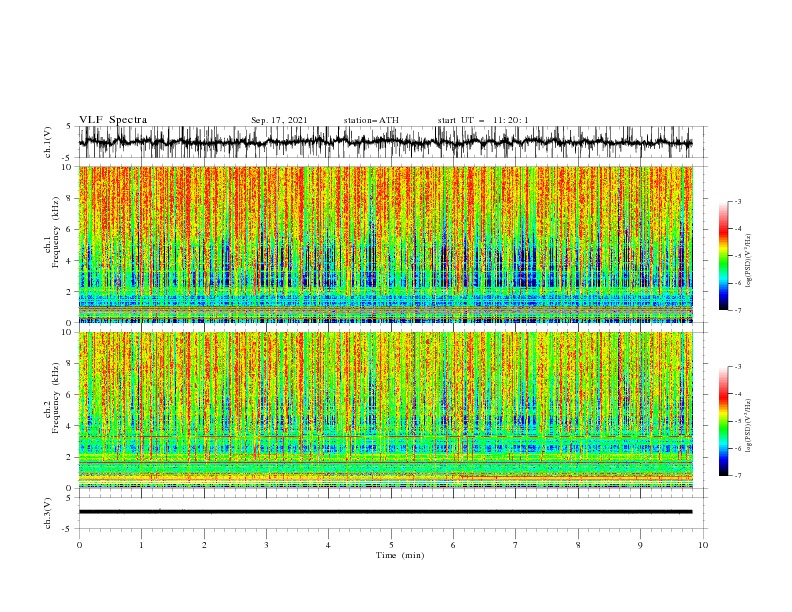Click the ch.1 colorbar log(PSD) label

coord(748,261)
